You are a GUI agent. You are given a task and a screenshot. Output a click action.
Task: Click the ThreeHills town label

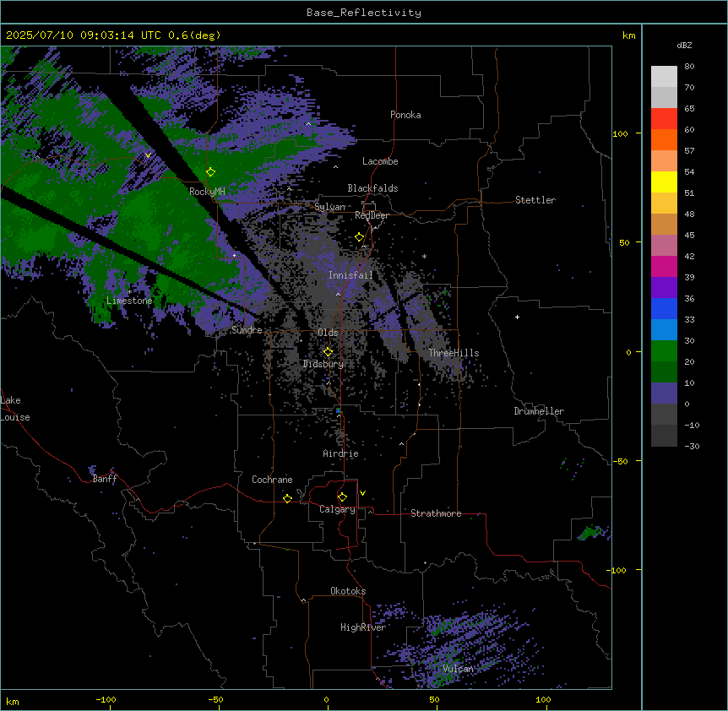pyautogui.click(x=454, y=353)
